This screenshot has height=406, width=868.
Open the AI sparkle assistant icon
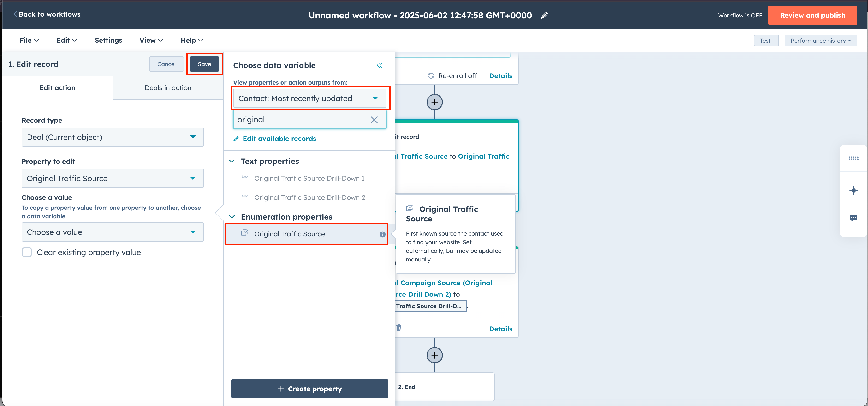click(x=853, y=191)
